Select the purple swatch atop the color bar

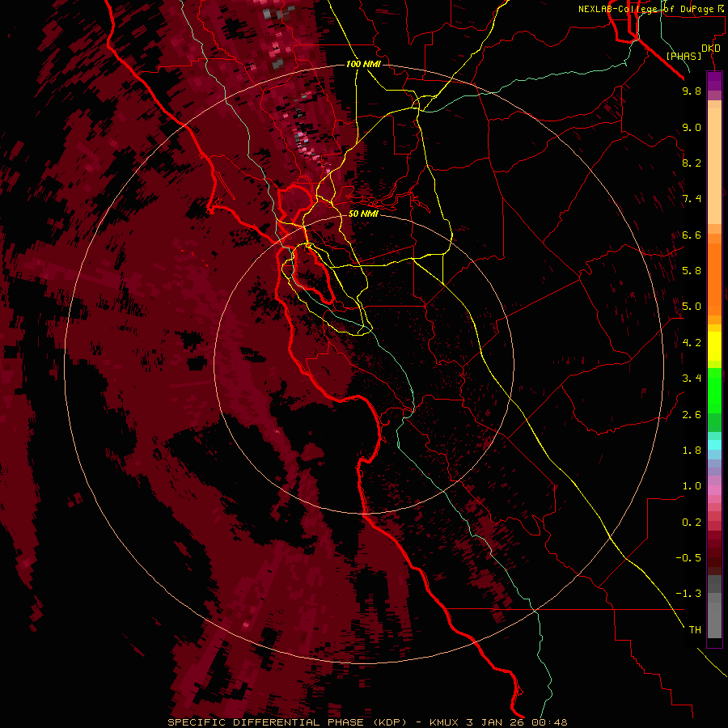714,81
